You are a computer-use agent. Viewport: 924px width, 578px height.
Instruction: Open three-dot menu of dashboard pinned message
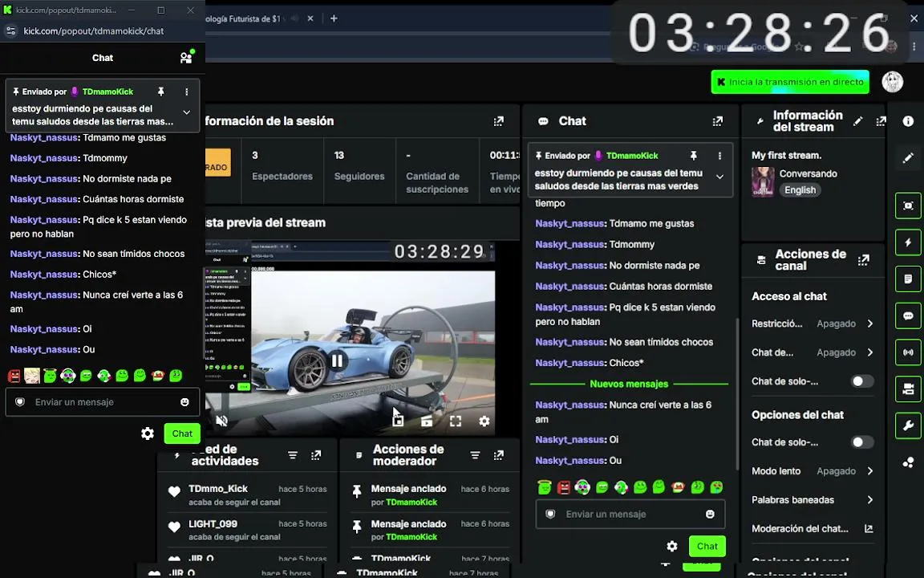click(x=719, y=155)
